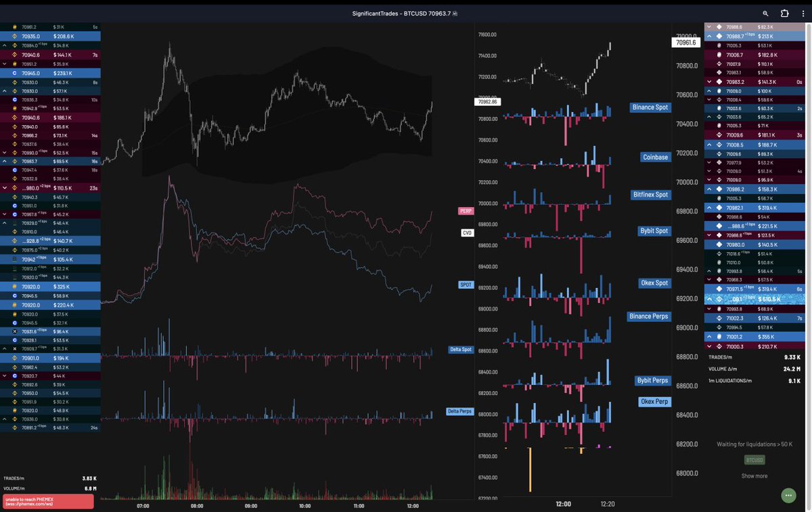Dismiss the unable to reach PHEMEX notice

47,501
